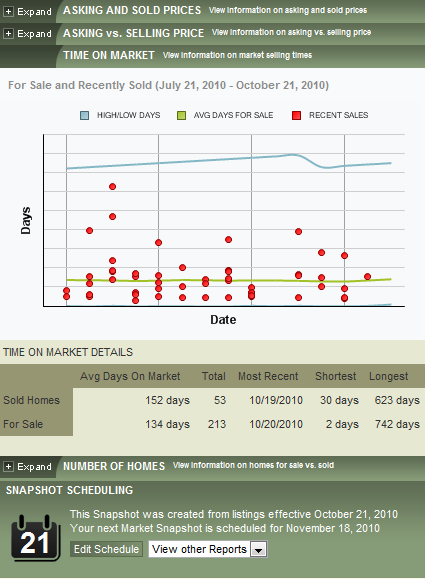
Task: Click the Shortest column header
Action: [x=336, y=376]
